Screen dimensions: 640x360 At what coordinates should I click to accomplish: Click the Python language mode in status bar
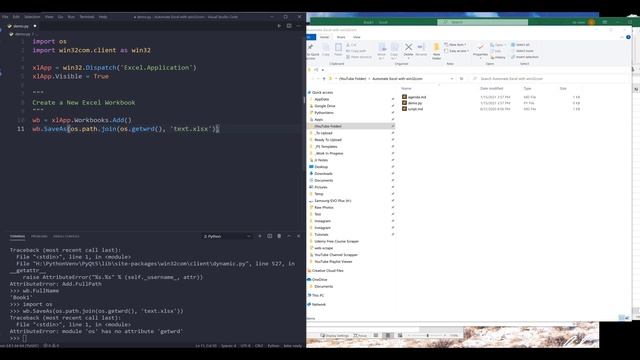273,346
